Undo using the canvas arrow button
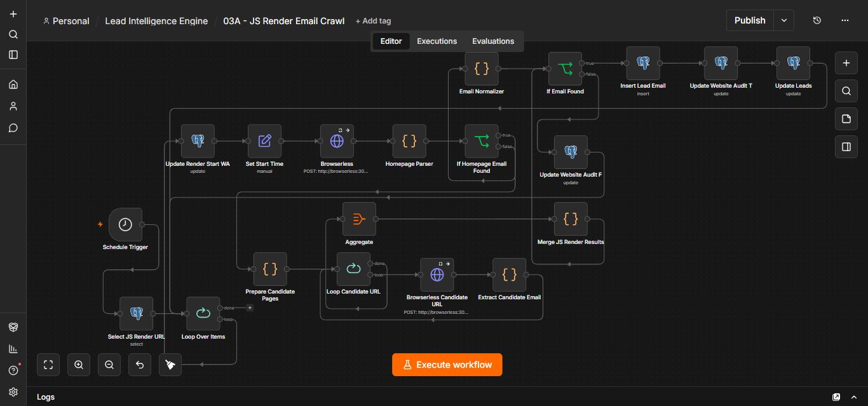Image resolution: width=868 pixels, height=406 pixels. coord(140,365)
